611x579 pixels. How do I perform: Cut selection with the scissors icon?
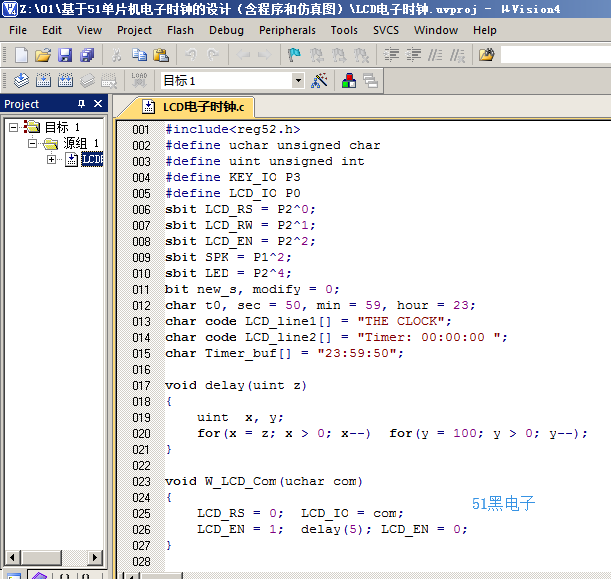tap(116, 55)
